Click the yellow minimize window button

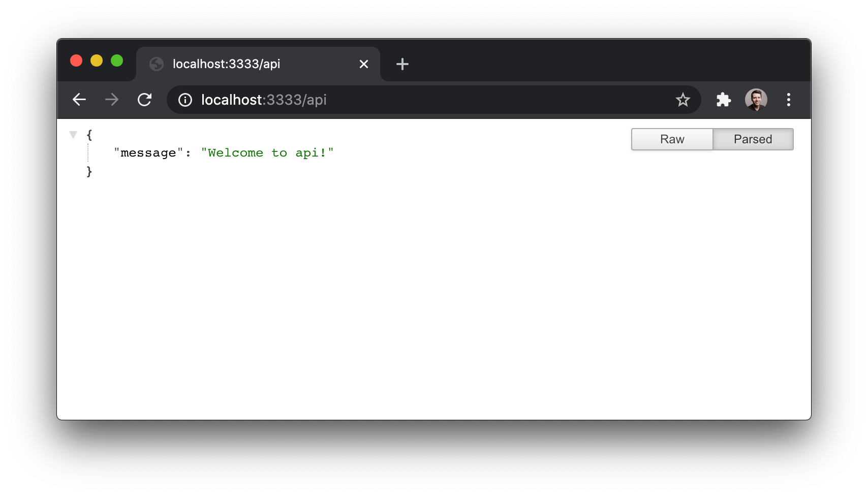[97, 60]
